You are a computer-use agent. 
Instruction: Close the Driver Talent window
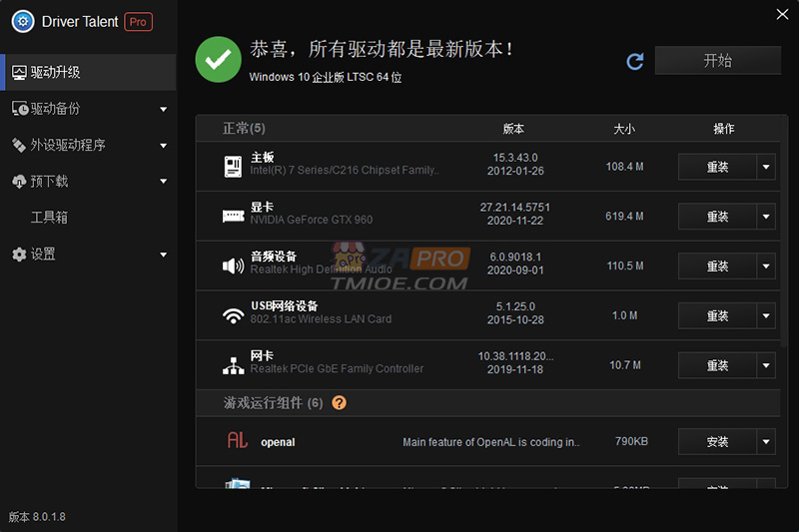(x=782, y=14)
